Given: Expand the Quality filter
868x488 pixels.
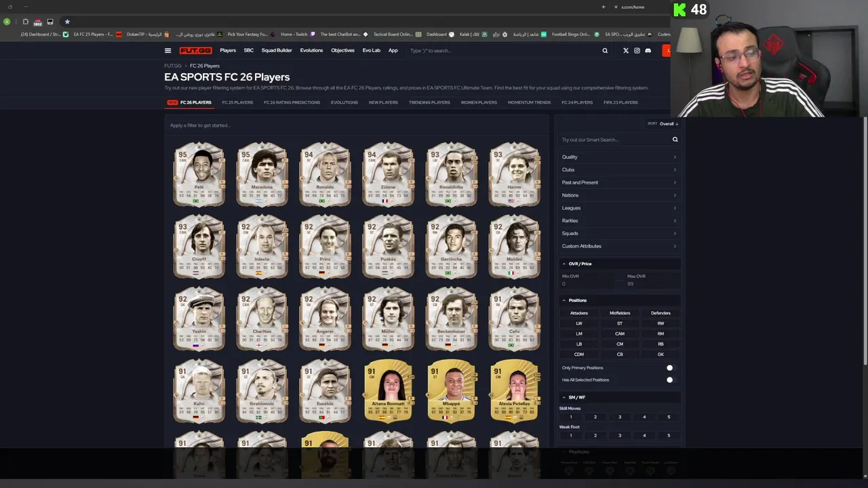Looking at the screenshot, I should [619, 157].
